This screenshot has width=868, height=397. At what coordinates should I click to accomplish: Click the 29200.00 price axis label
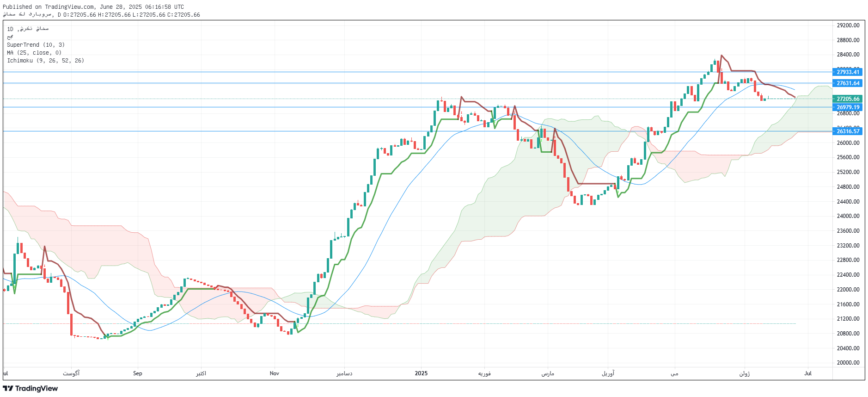point(848,25)
